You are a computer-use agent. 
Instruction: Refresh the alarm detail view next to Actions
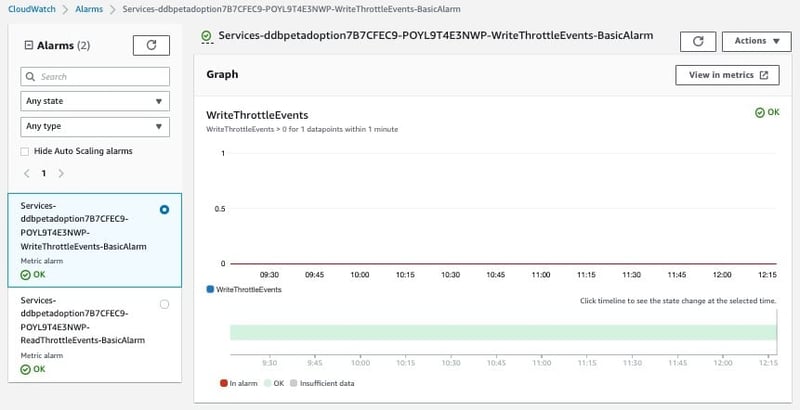tap(697, 41)
